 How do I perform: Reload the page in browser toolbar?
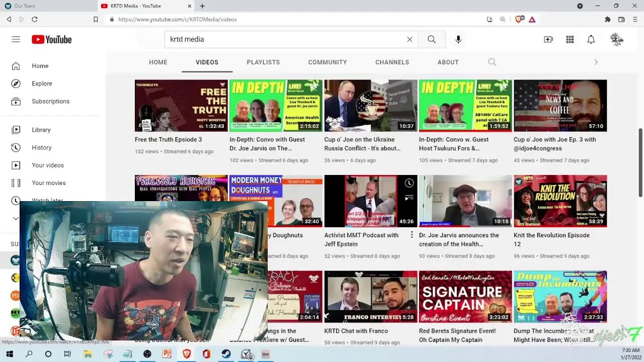(x=35, y=19)
